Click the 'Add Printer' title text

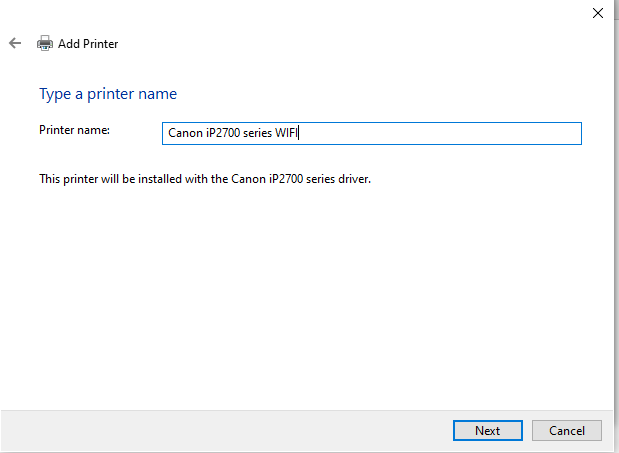click(x=88, y=44)
